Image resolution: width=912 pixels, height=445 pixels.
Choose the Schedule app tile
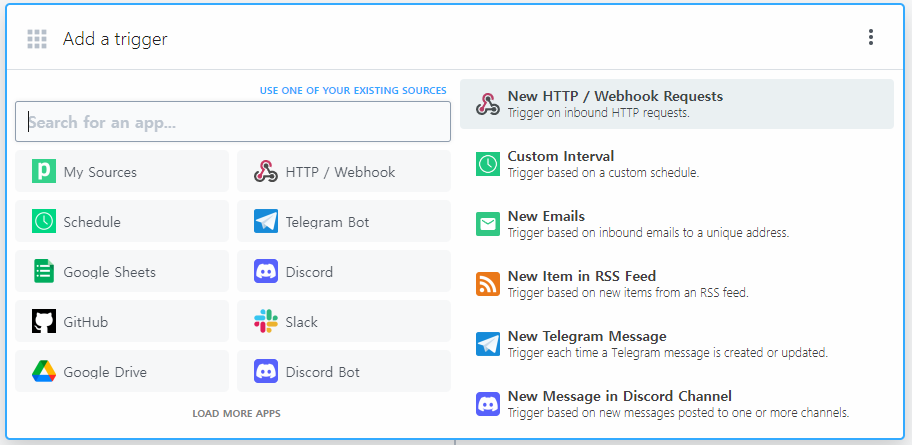pos(122,221)
